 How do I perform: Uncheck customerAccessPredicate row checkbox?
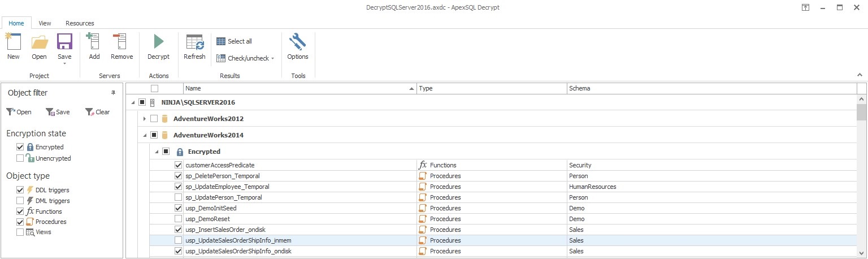coord(179,165)
